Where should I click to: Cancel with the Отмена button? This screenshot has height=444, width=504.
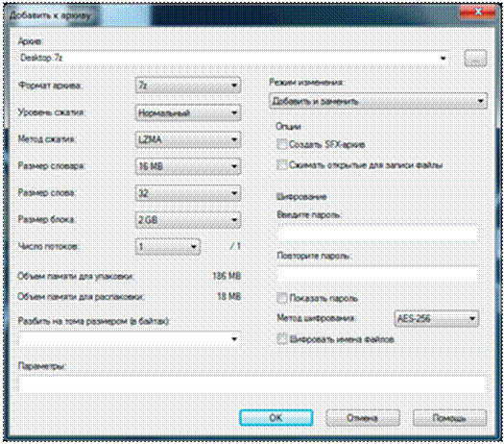click(x=363, y=418)
